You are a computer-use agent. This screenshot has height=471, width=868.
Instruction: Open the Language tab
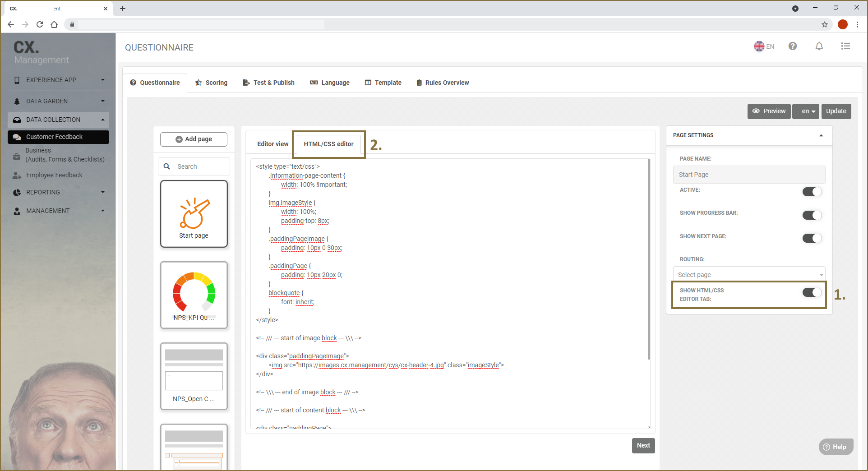point(330,83)
